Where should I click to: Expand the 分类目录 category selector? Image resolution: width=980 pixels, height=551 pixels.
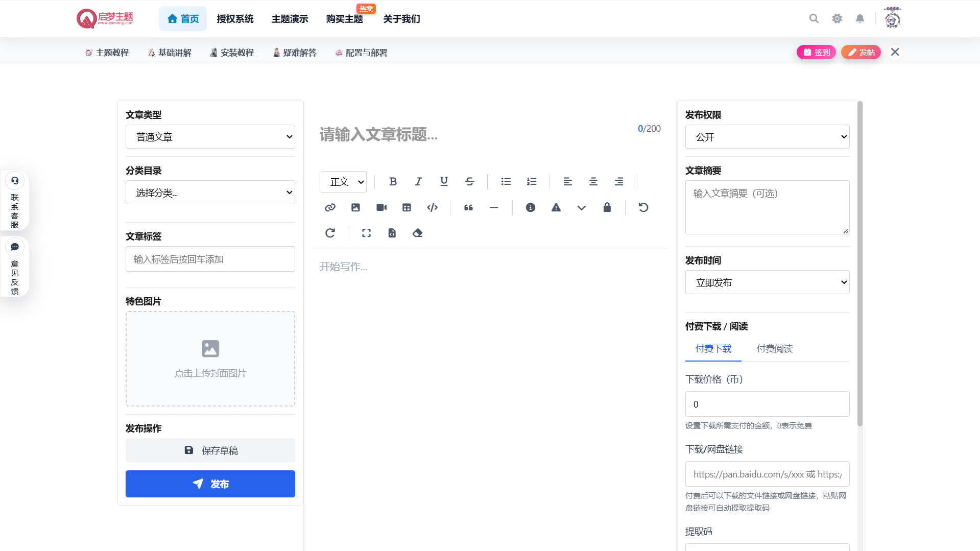[x=210, y=193]
